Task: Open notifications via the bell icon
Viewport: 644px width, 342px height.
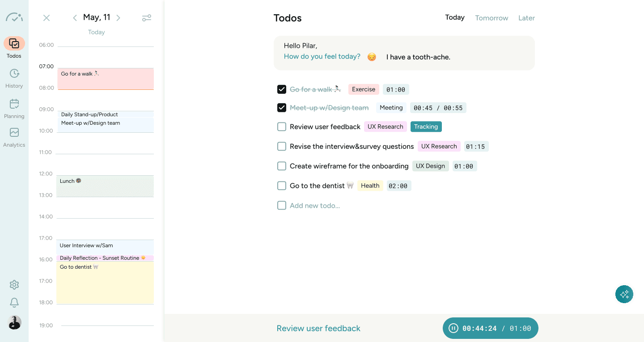Action: pos(14,302)
